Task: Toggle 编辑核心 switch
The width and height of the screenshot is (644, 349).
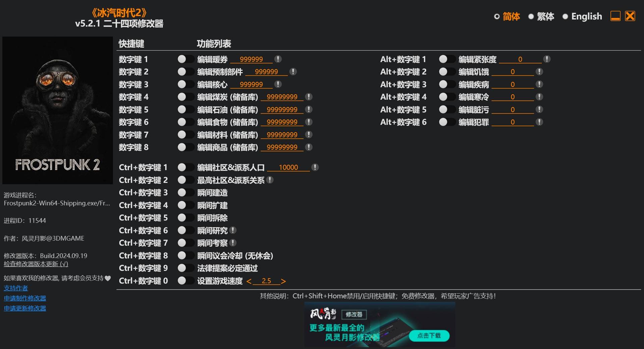Action: click(x=185, y=84)
